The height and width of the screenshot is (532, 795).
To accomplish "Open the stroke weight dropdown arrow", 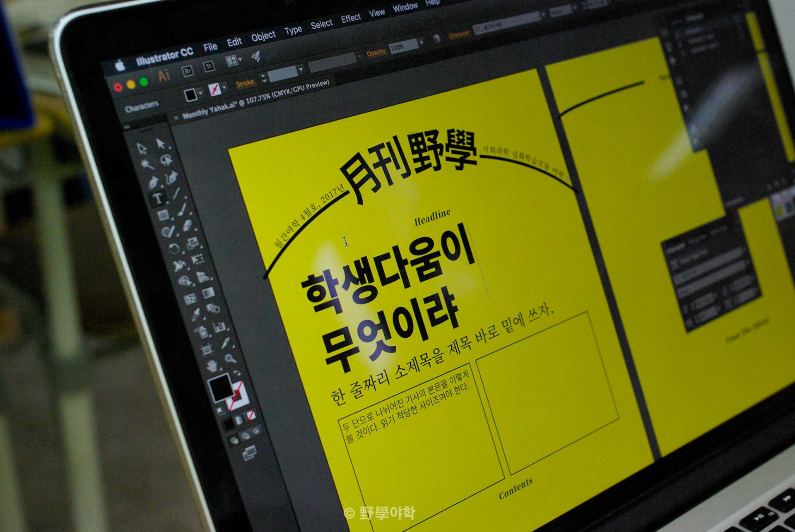I will tap(301, 69).
